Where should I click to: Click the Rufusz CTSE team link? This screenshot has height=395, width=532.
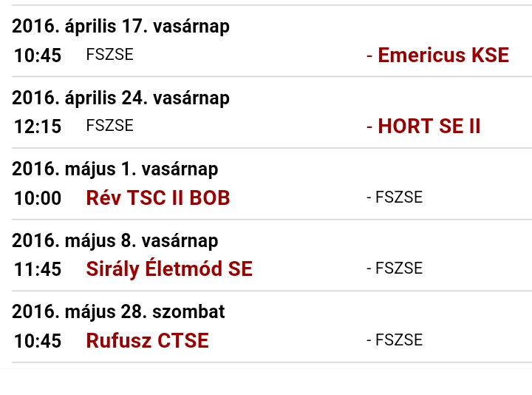pos(147,341)
